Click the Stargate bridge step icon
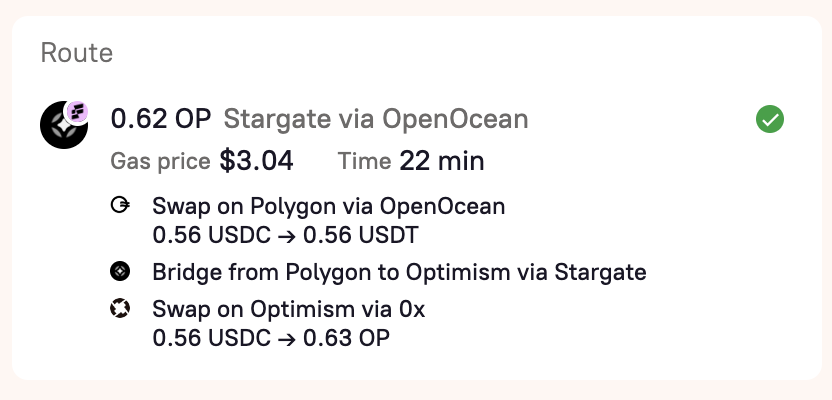 (120, 272)
